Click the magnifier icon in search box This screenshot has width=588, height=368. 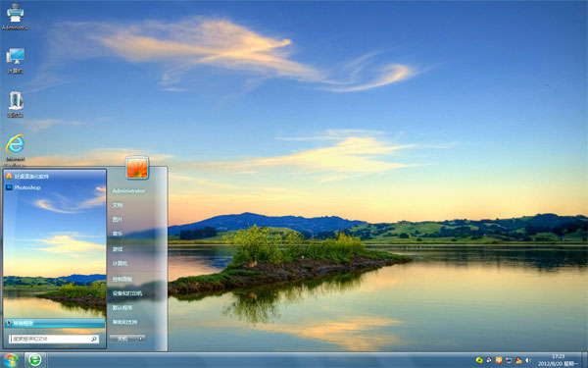click(94, 340)
